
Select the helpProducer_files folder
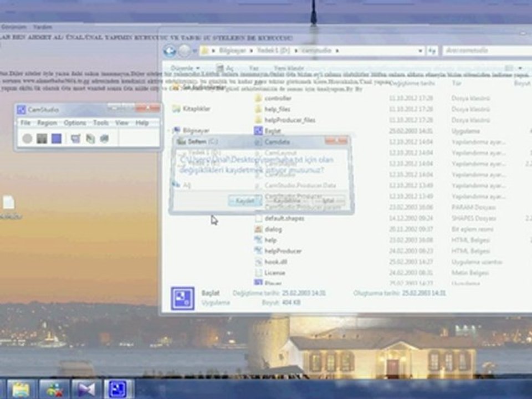(x=285, y=120)
